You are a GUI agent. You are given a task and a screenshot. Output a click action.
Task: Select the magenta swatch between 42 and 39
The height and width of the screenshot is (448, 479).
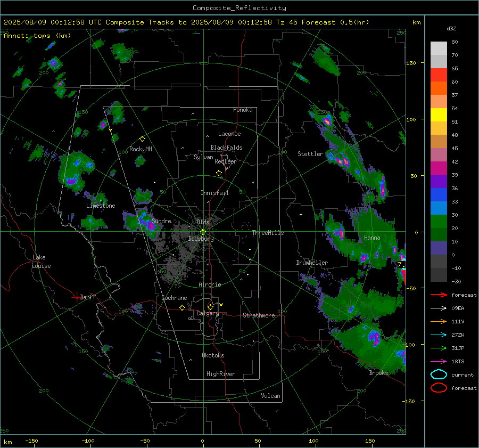tap(439, 168)
